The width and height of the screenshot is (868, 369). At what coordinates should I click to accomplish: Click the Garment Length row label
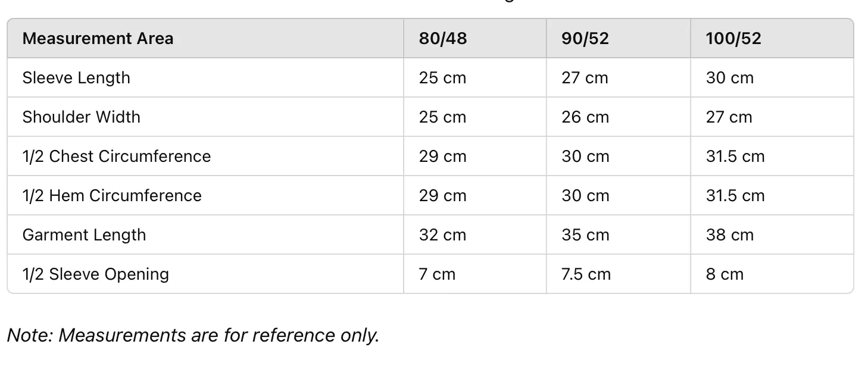tap(84, 235)
